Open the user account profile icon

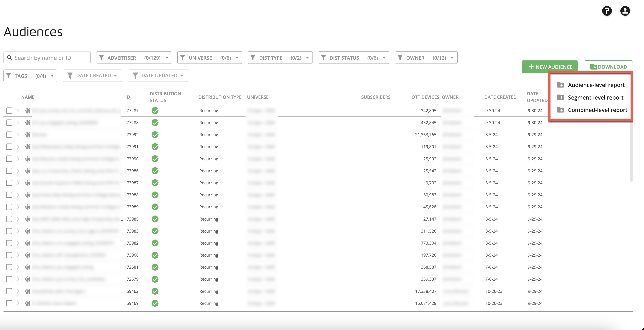[x=625, y=11]
